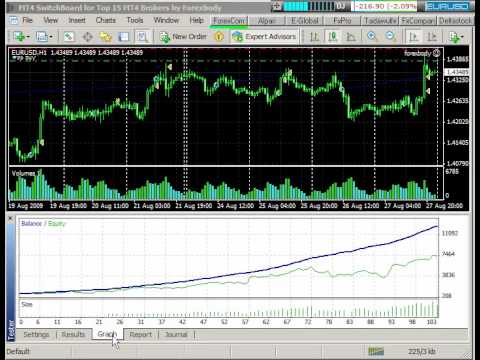Click the EURUSD symbol box in title bar
Screen dimensions: 480x360
(448, 6)
